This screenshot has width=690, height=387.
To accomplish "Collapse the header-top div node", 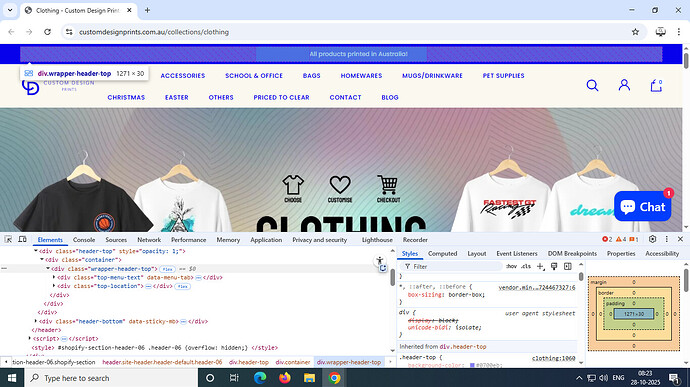I will pos(36,251).
